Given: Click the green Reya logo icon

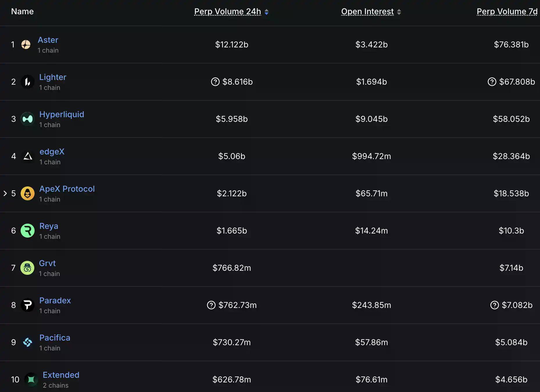Looking at the screenshot, I should click(28, 231).
